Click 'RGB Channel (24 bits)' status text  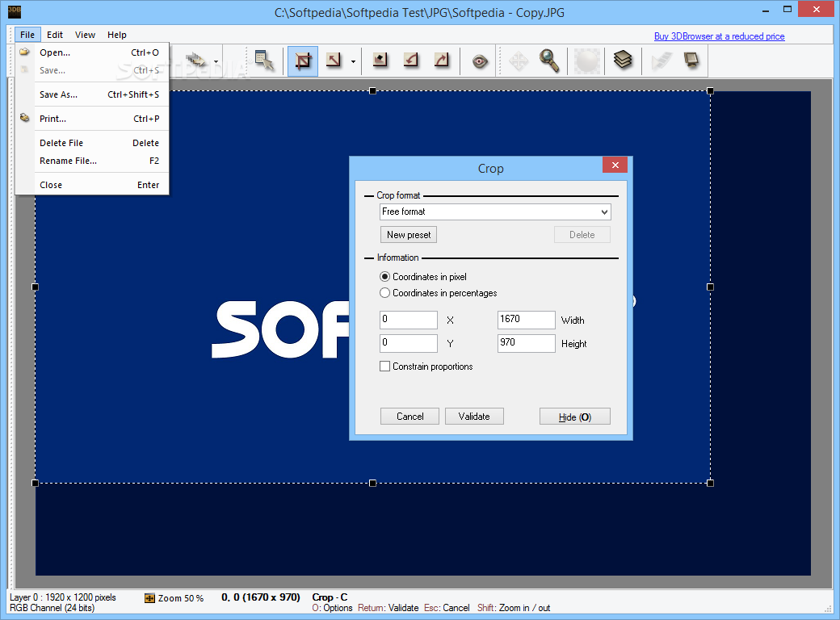(x=52, y=608)
